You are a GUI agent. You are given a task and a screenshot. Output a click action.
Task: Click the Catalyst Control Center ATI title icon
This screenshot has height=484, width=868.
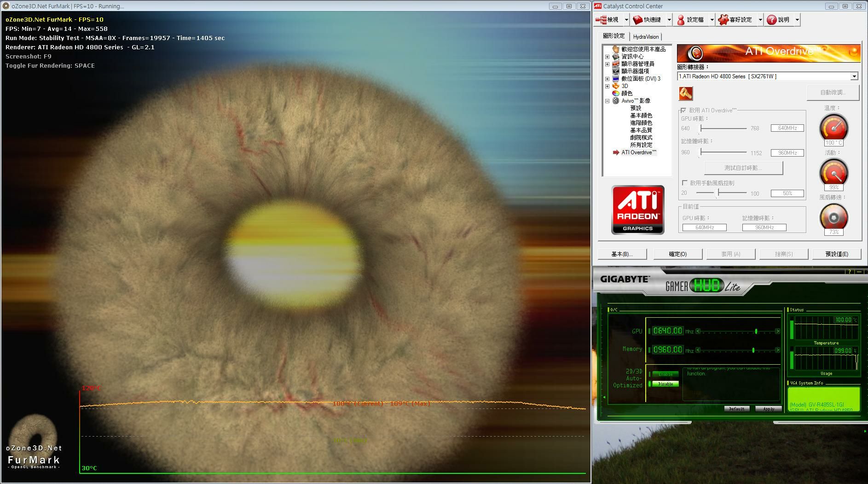(x=597, y=6)
